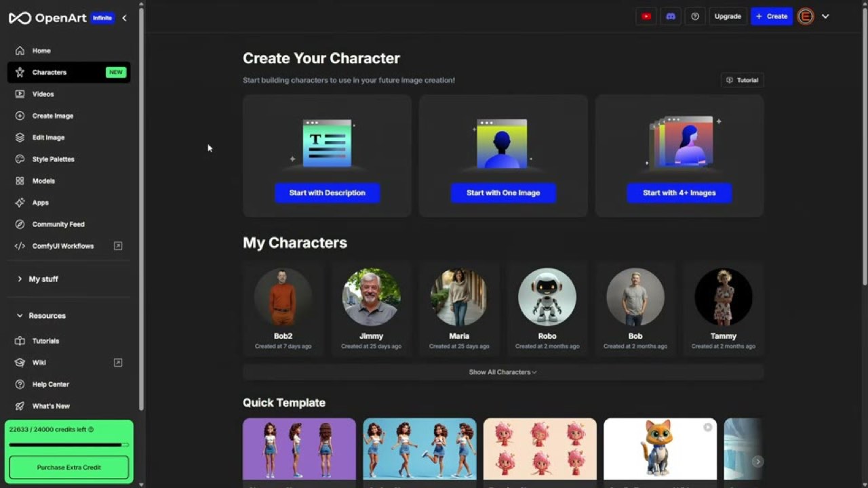This screenshot has width=868, height=488.
Task: Click the user profile avatar
Action: [806, 16]
